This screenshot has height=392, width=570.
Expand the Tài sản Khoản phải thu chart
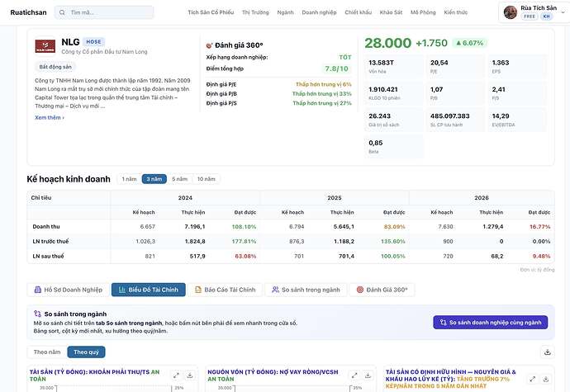tap(176, 375)
